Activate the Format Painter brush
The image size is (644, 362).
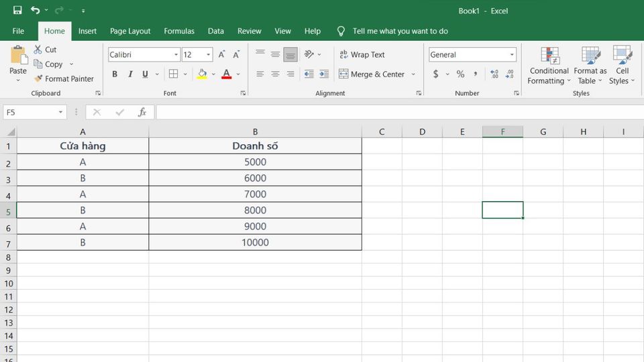pos(38,78)
